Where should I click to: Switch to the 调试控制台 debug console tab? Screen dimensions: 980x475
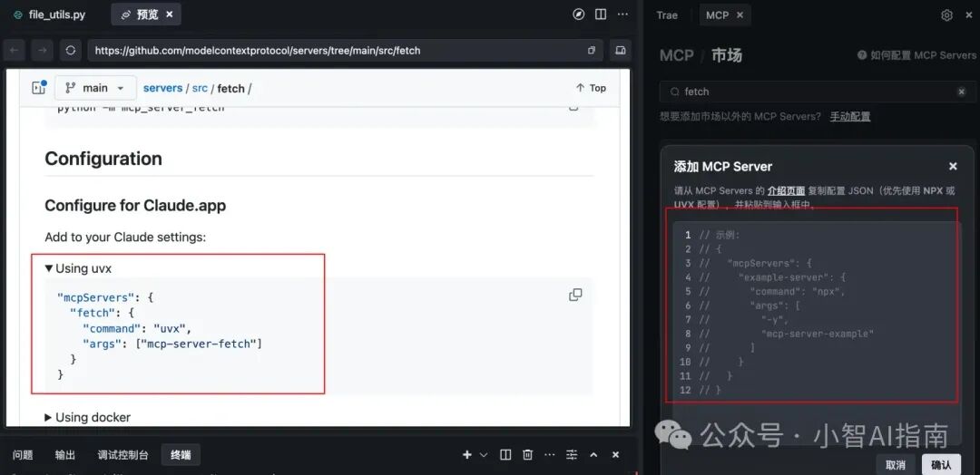tap(123, 455)
